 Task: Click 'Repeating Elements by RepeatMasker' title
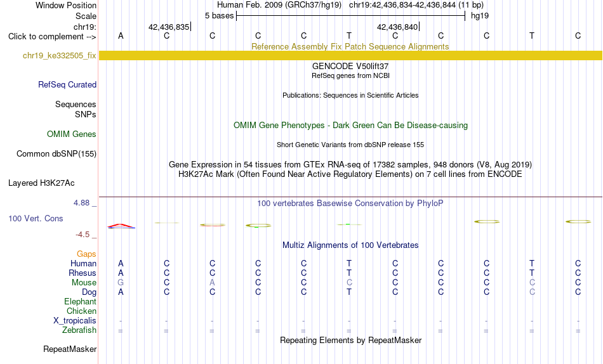coord(351,341)
